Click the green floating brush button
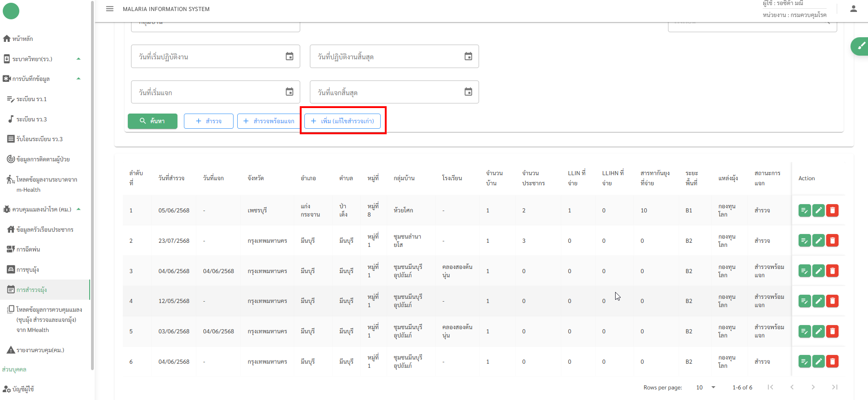 (860, 46)
